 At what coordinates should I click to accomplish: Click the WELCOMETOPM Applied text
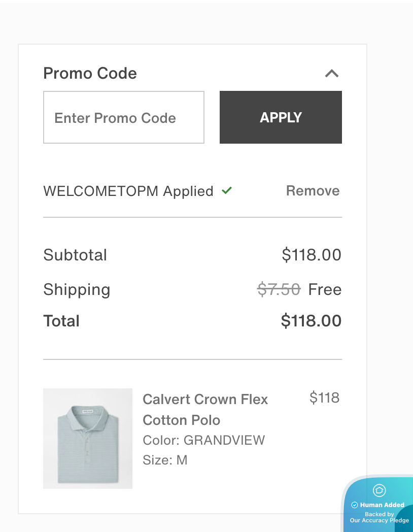128,191
